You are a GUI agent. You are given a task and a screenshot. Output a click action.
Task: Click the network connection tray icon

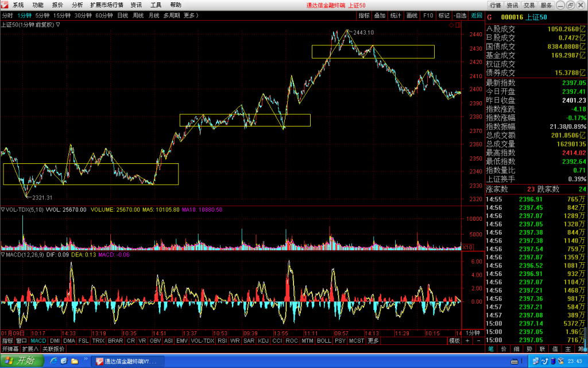point(536,361)
